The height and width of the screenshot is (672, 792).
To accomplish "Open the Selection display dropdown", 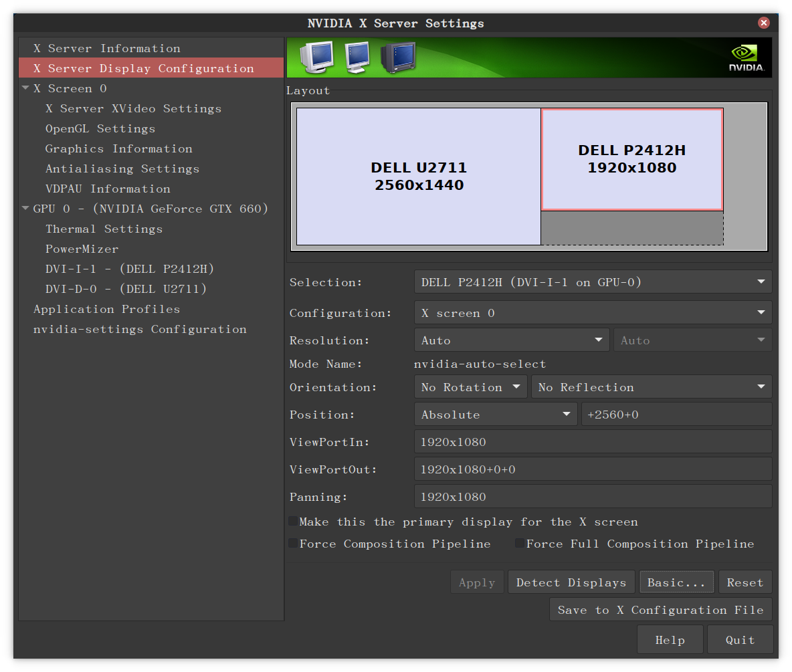I will 593,282.
